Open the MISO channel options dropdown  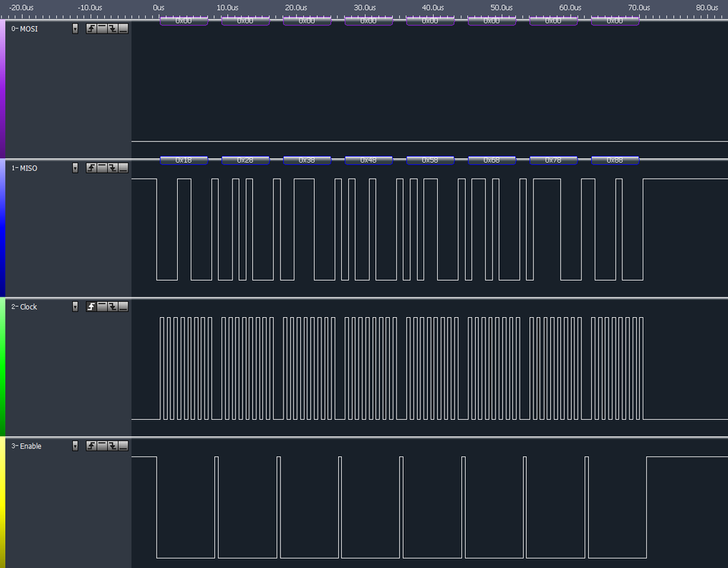[x=75, y=167]
